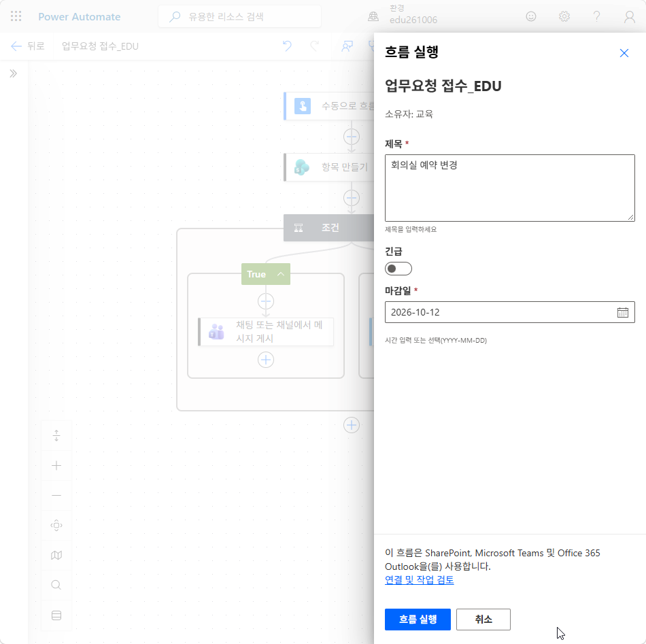Click into the 제목 text area
This screenshot has width=646, height=644.
(509, 188)
